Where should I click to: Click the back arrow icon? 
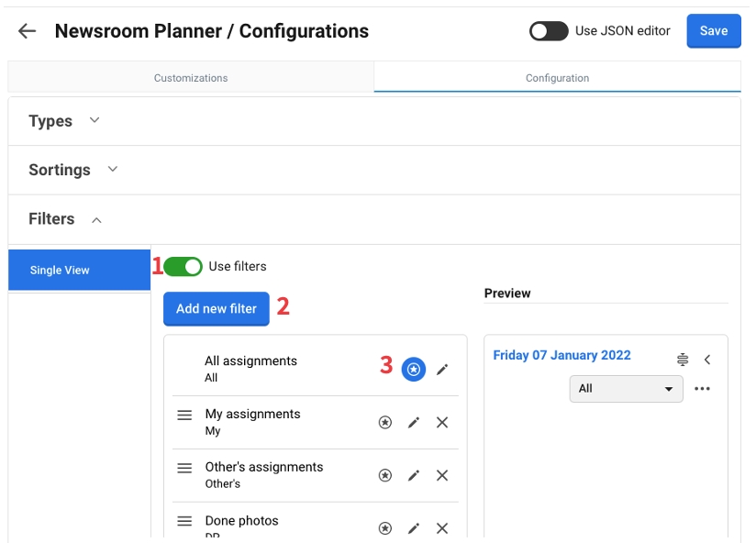[x=28, y=31]
